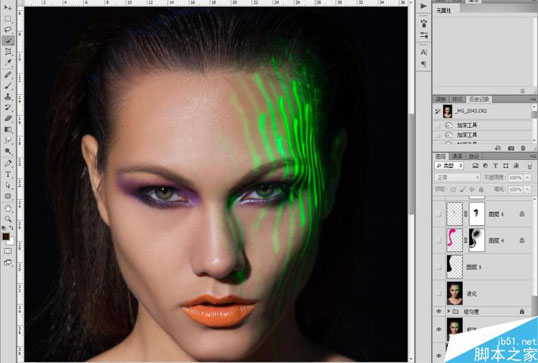
Task: Show 图层 6 layer visibility
Action: (x=438, y=214)
